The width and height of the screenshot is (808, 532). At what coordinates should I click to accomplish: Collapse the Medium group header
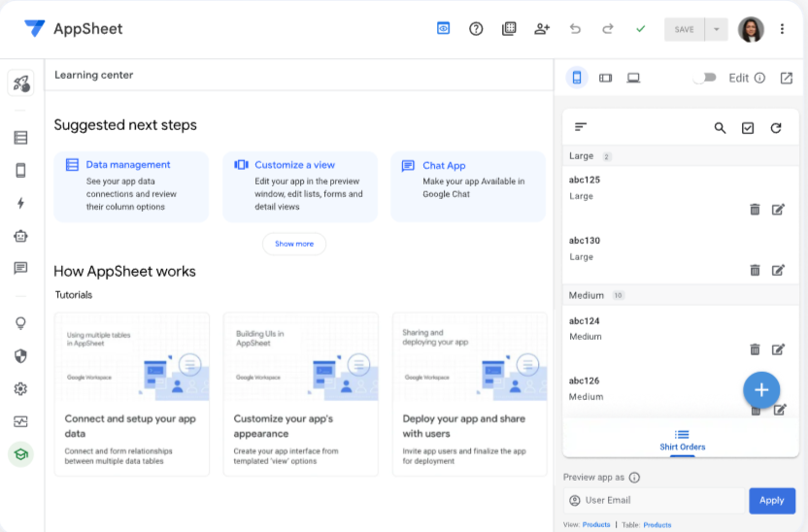(681, 295)
